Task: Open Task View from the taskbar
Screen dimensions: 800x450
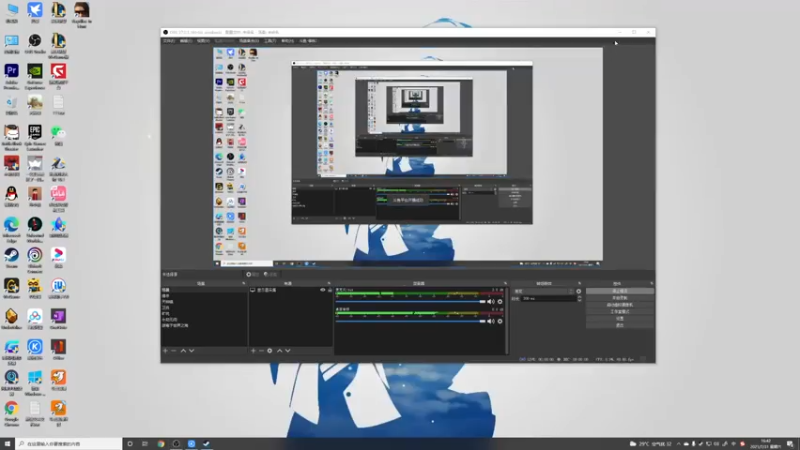Action: tap(145, 444)
